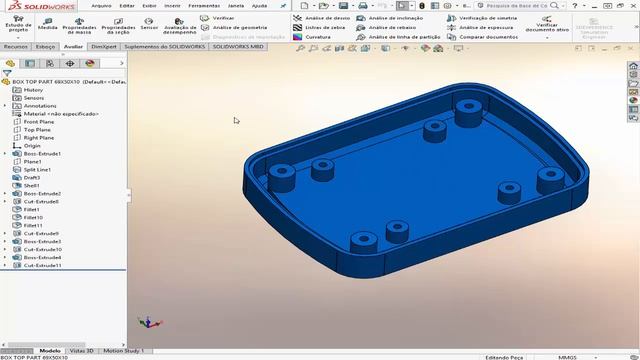Click the search field Pesquisa da Base
The width and height of the screenshot is (640, 360).
point(516,6)
